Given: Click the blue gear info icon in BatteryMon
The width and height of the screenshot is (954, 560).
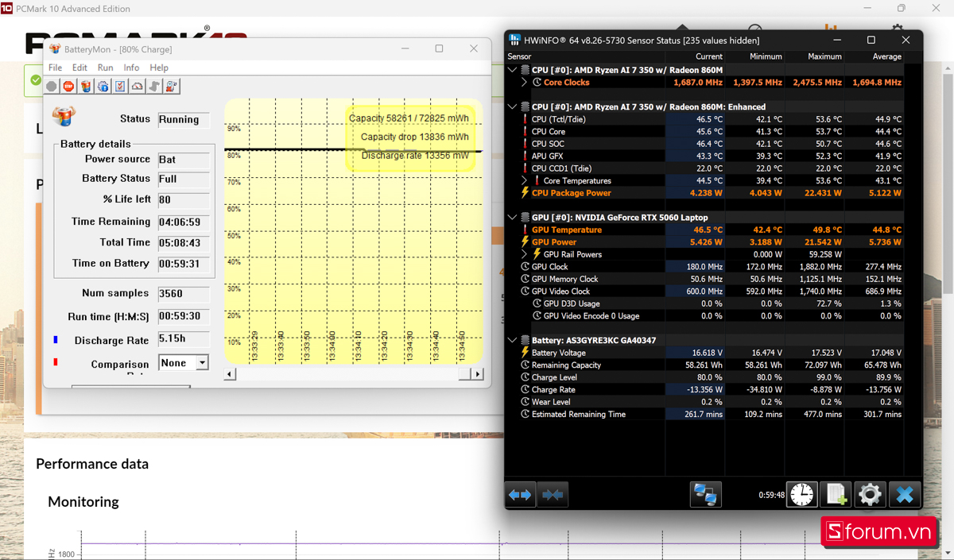Looking at the screenshot, I should pos(103,86).
